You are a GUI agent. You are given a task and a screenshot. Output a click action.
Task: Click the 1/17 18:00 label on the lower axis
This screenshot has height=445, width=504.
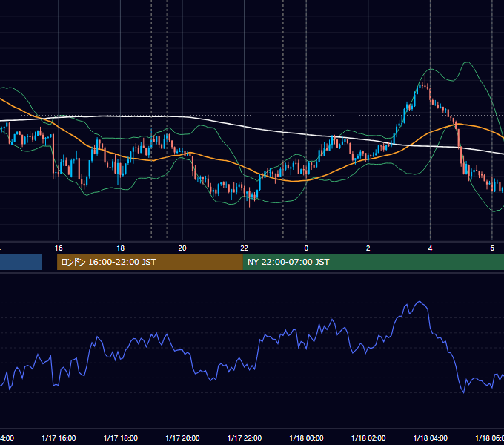121,438
